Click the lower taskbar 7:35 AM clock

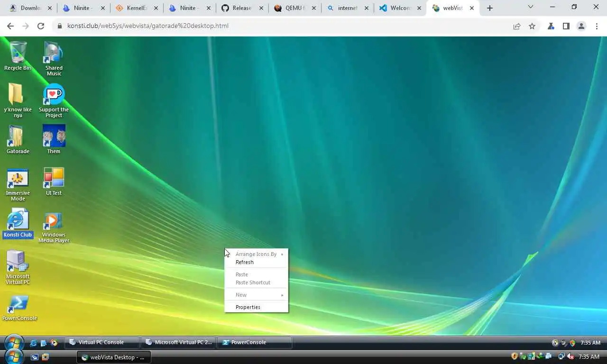tap(589, 356)
